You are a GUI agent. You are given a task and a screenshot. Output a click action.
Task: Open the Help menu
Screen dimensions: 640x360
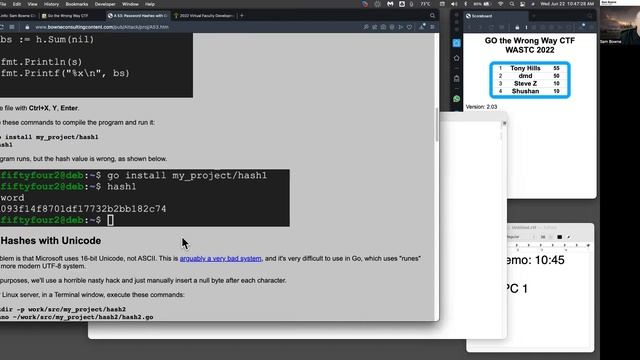[x=150, y=4]
